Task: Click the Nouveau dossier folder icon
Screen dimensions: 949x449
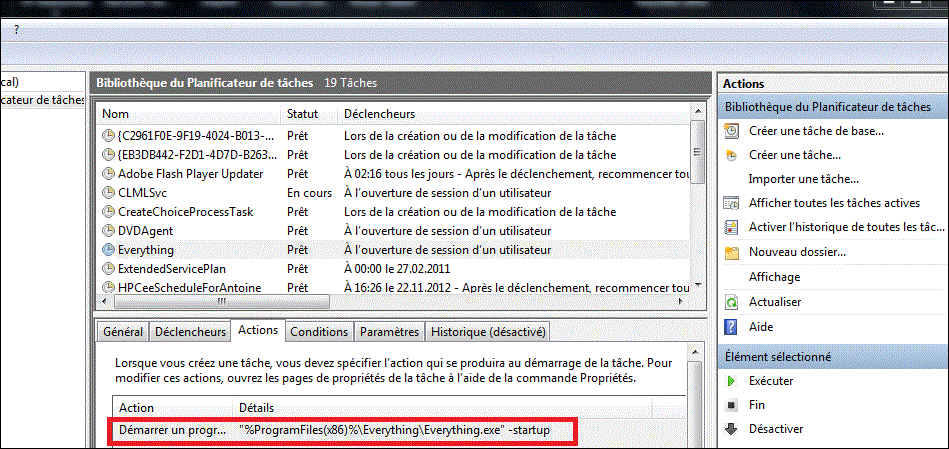Action: (732, 252)
